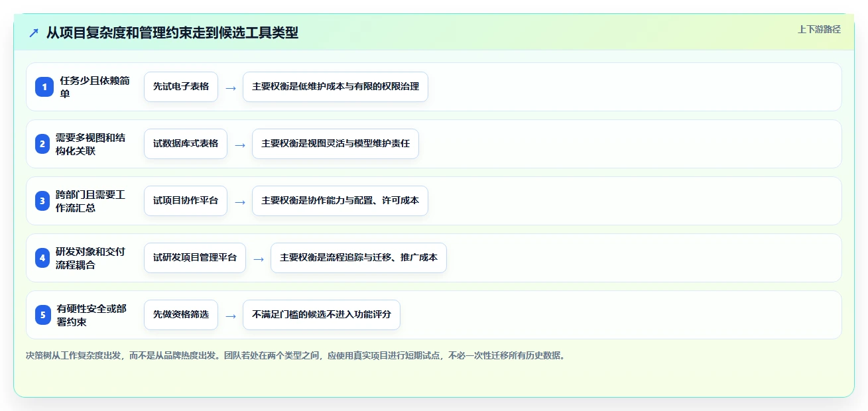This screenshot has height=411, width=868.
Task: Select the 试研发项目管理平台 chip
Action: coord(195,258)
